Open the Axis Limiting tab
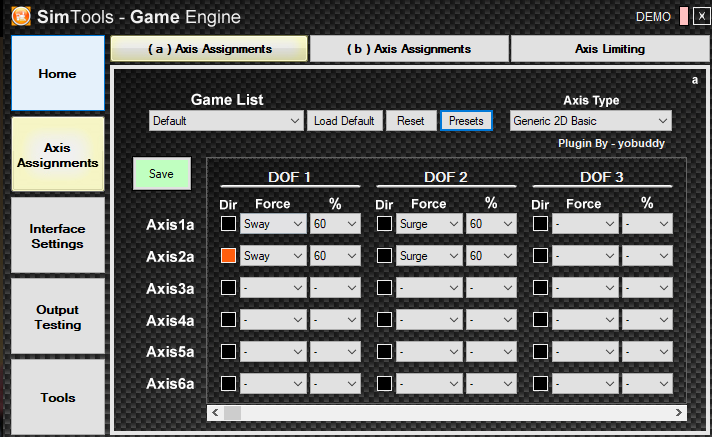The image size is (712, 437). 610,49
